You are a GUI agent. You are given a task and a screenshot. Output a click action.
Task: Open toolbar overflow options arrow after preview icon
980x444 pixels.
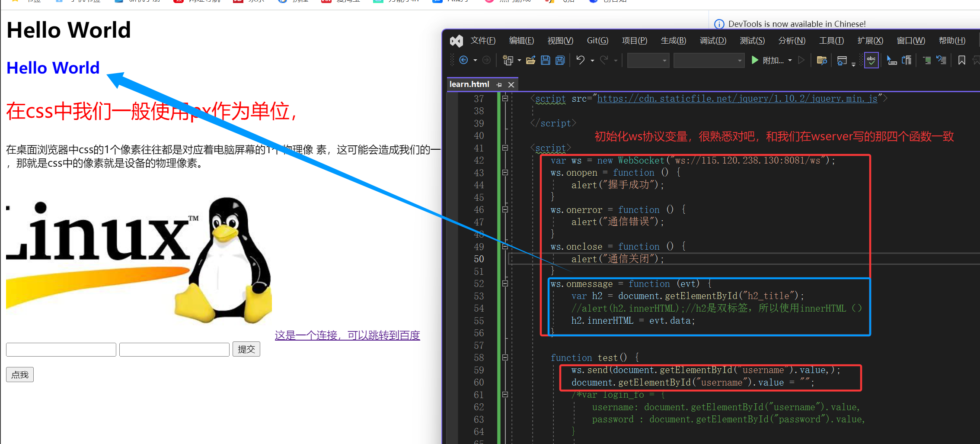[x=853, y=64]
